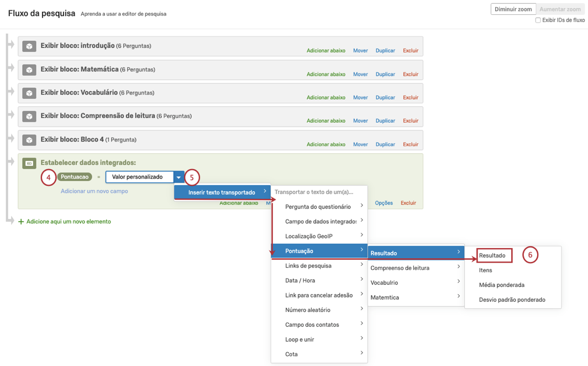This screenshot has width=588, height=366.
Task: Click the Bloco 4 block cube icon
Action: [29, 140]
